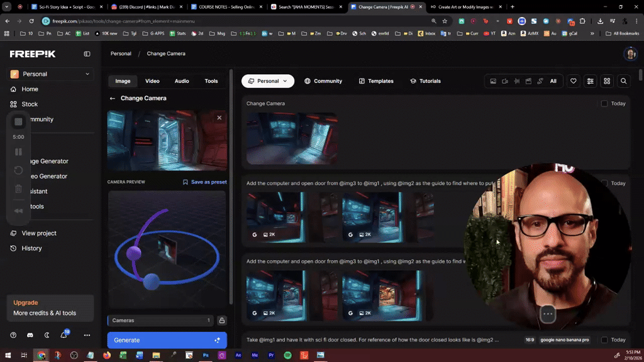Delete the recording using the trash icon
Screen dimensions: 644x362
pos(18,189)
